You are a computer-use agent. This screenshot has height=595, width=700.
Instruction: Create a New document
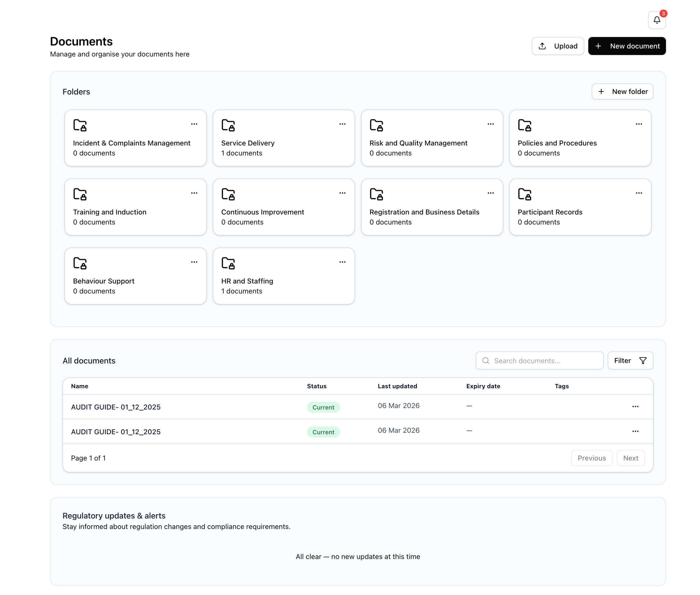[x=627, y=46]
